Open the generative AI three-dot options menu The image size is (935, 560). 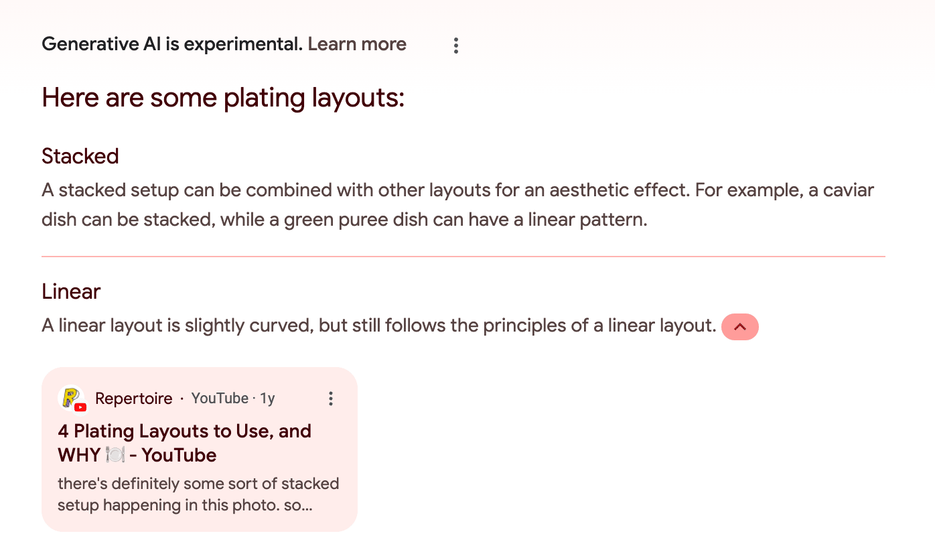pos(455,46)
